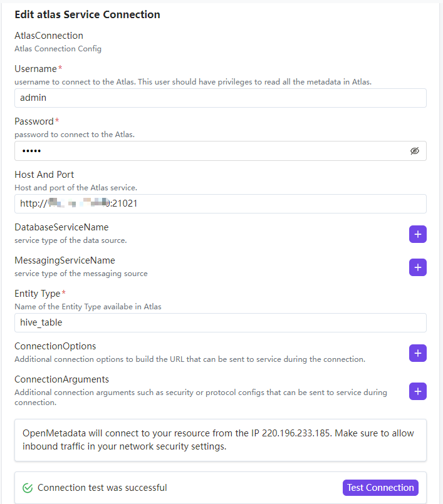Image resolution: width=443 pixels, height=504 pixels.
Task: Add a new ConnectionArguments entry
Action: pos(417,391)
